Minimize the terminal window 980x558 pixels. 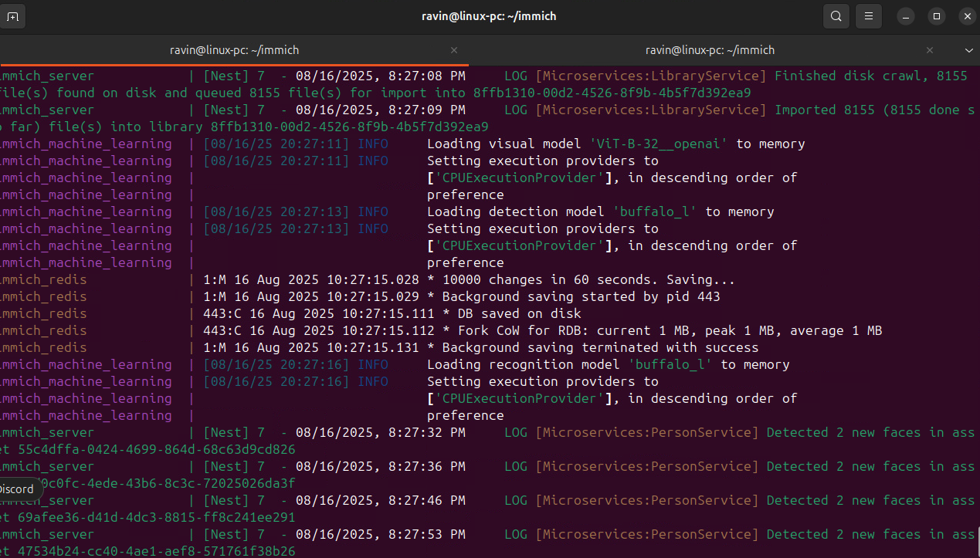pyautogui.click(x=907, y=16)
